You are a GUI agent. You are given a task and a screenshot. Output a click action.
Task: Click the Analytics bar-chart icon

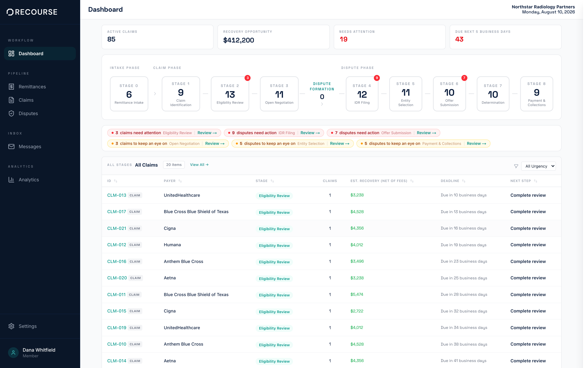(11, 180)
